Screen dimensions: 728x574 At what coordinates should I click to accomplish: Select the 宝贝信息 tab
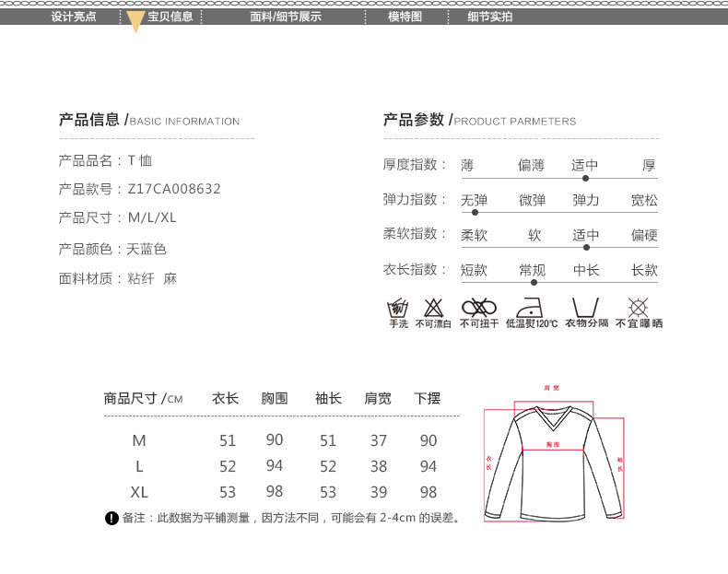click(170, 17)
